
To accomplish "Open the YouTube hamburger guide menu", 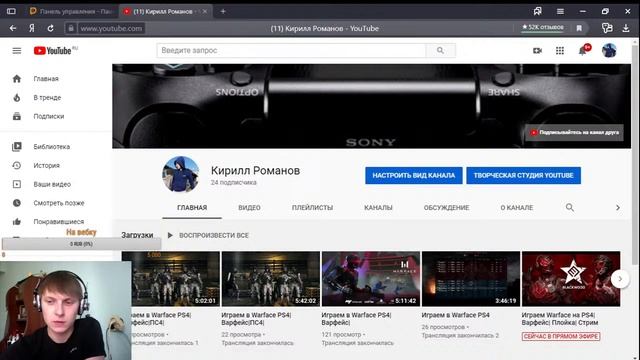I will tap(17, 51).
